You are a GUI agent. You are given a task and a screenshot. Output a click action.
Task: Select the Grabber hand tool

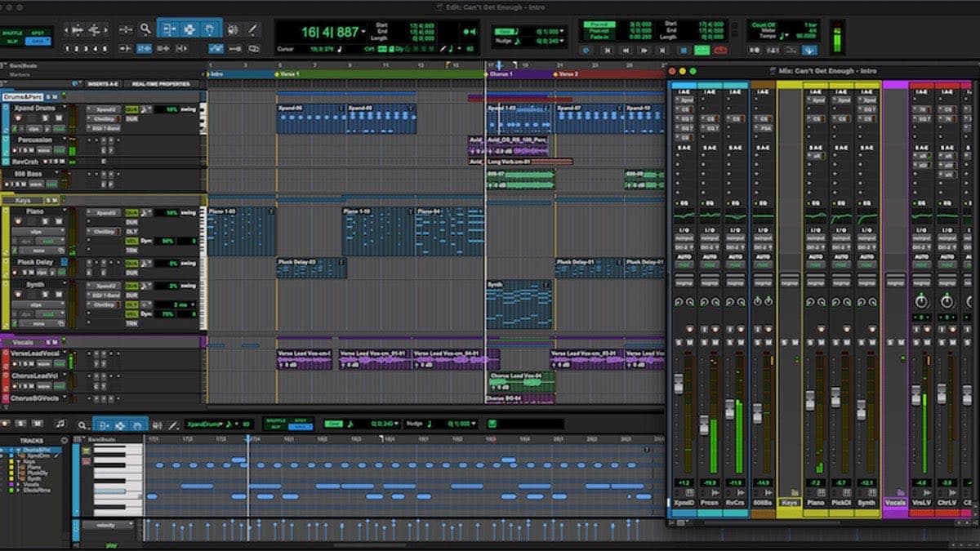(x=209, y=29)
